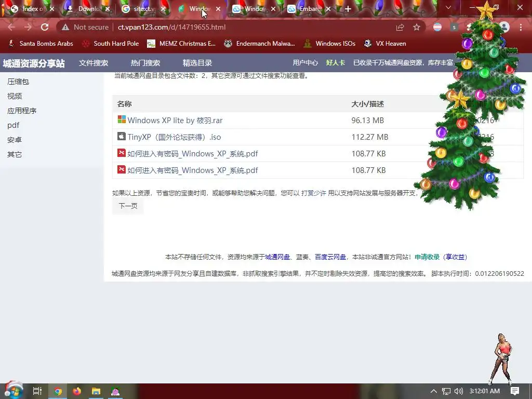532x399 pixels.
Task: Open Task View on the taskbar
Action: [37, 391]
